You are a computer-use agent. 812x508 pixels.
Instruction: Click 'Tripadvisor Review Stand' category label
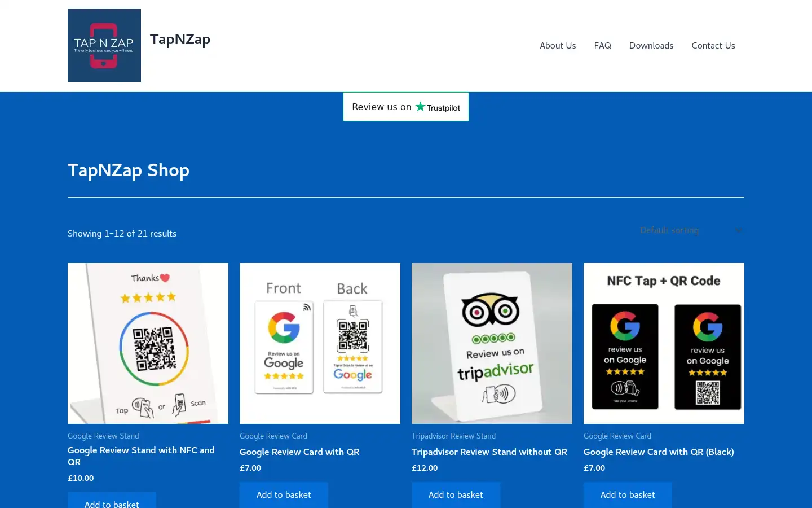453,436
